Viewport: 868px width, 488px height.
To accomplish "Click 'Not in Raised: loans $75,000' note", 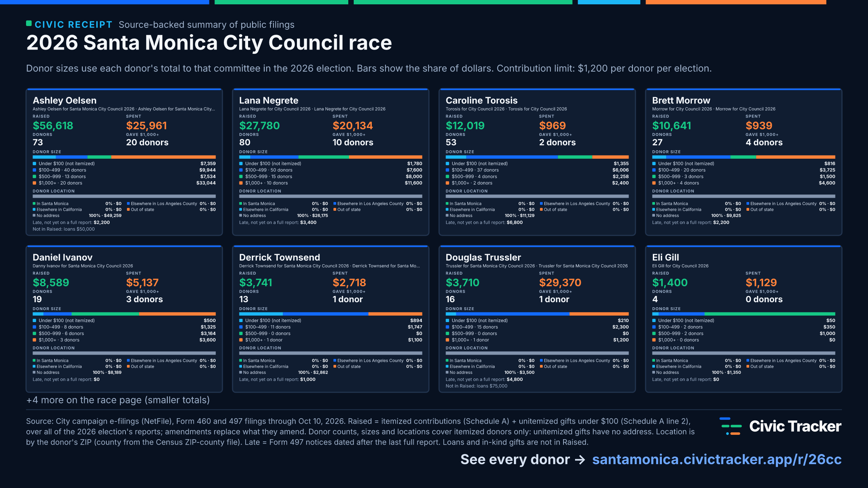I will [x=476, y=386].
